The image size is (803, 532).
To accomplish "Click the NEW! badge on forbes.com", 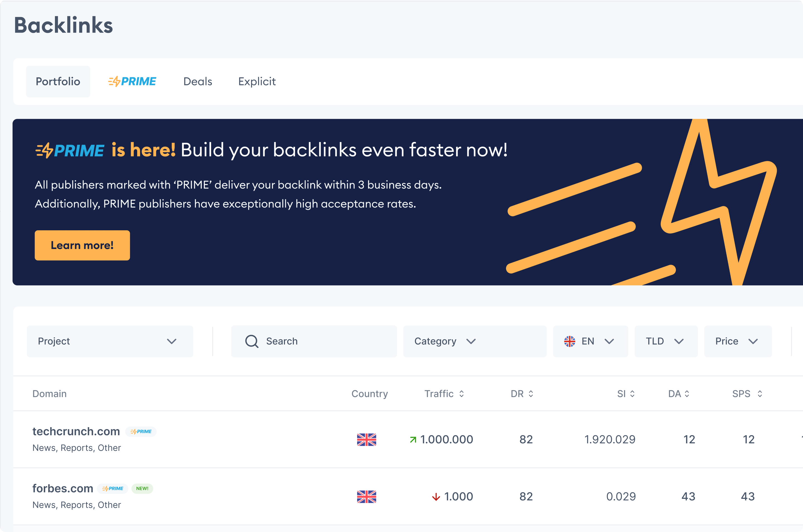I will 142,489.
